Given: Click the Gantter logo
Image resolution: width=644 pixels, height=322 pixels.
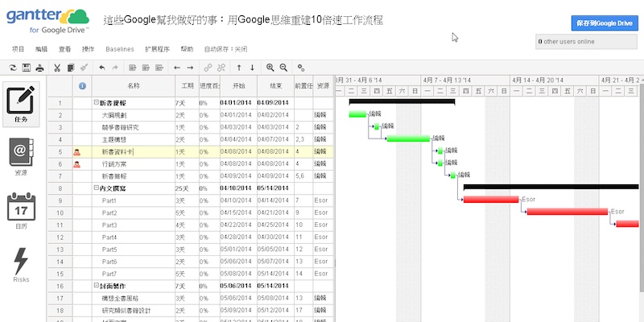Looking at the screenshot, I should pyautogui.click(x=47, y=21).
